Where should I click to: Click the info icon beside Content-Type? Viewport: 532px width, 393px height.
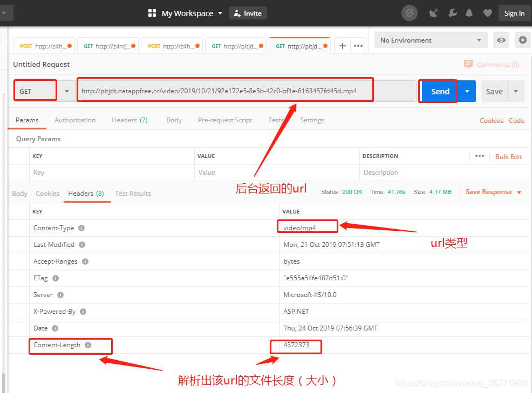click(x=81, y=228)
